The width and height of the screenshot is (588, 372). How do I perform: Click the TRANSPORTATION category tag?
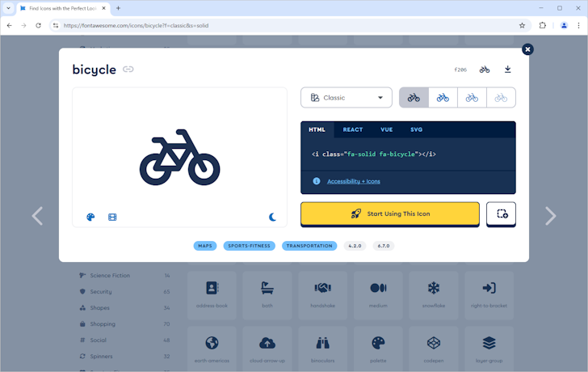tap(309, 246)
